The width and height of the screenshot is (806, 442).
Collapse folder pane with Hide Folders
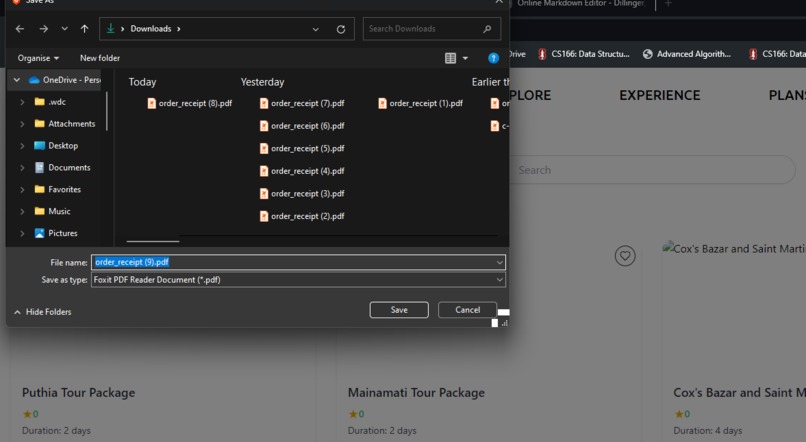43,312
